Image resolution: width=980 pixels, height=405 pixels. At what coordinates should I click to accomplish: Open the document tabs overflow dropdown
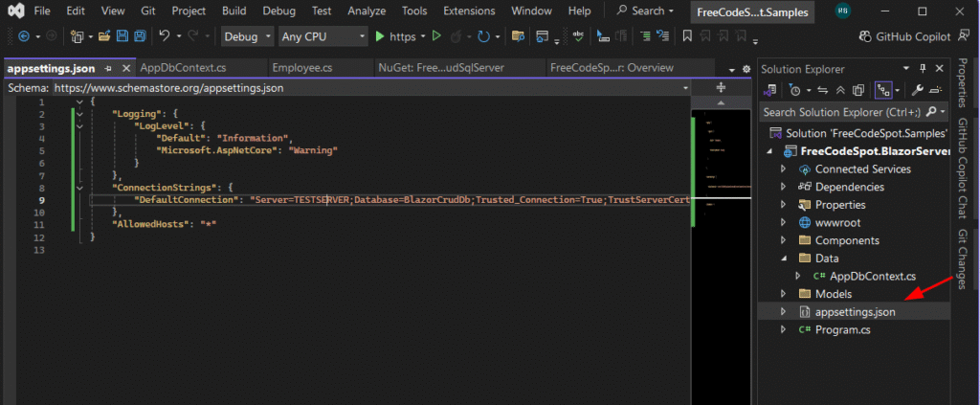pos(732,69)
